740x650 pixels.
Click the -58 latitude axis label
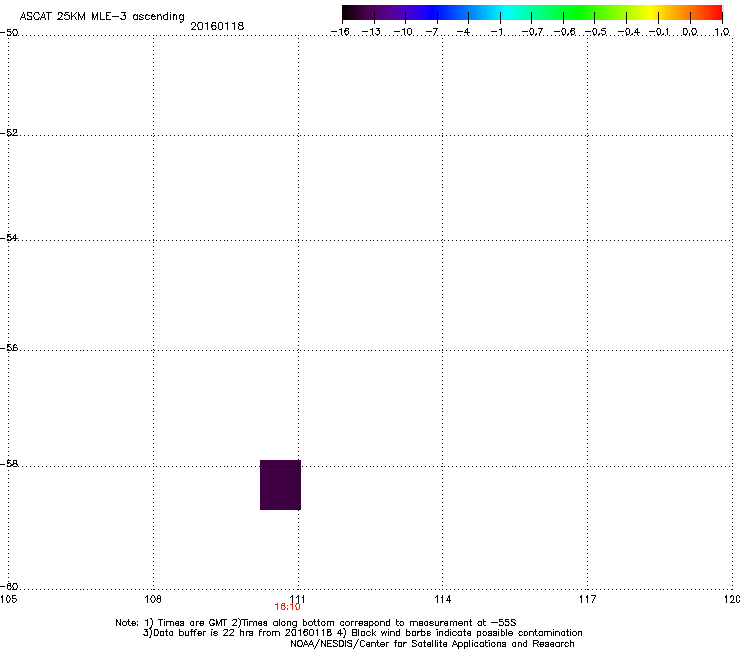click(9, 464)
